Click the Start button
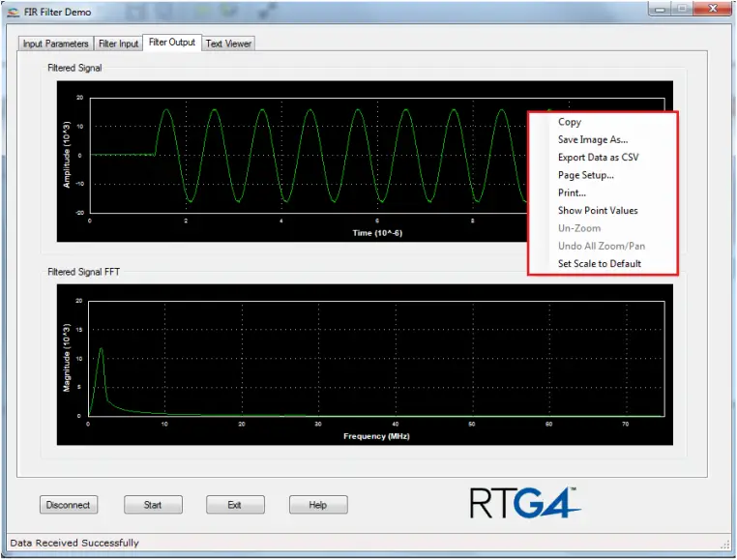The width and height of the screenshot is (737, 560). click(153, 505)
